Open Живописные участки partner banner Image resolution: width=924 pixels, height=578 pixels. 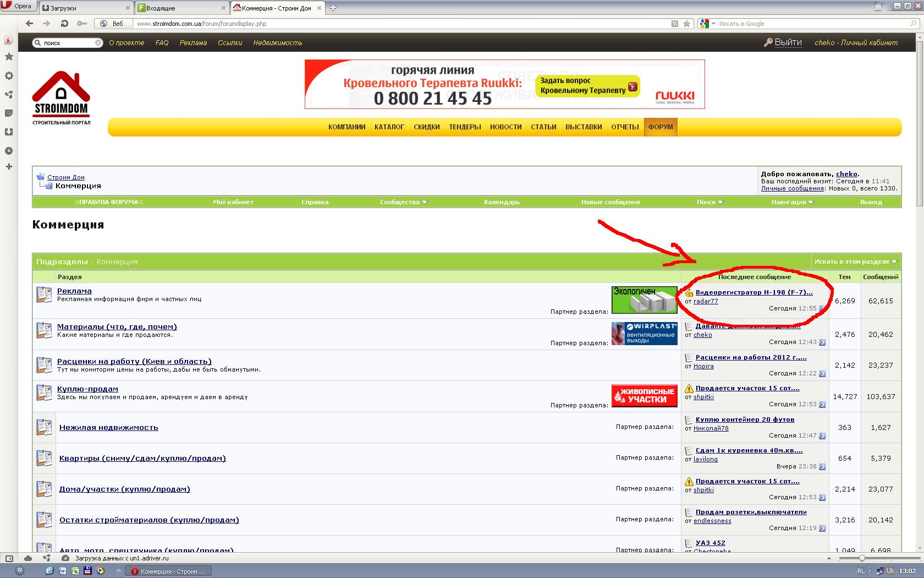[644, 396]
